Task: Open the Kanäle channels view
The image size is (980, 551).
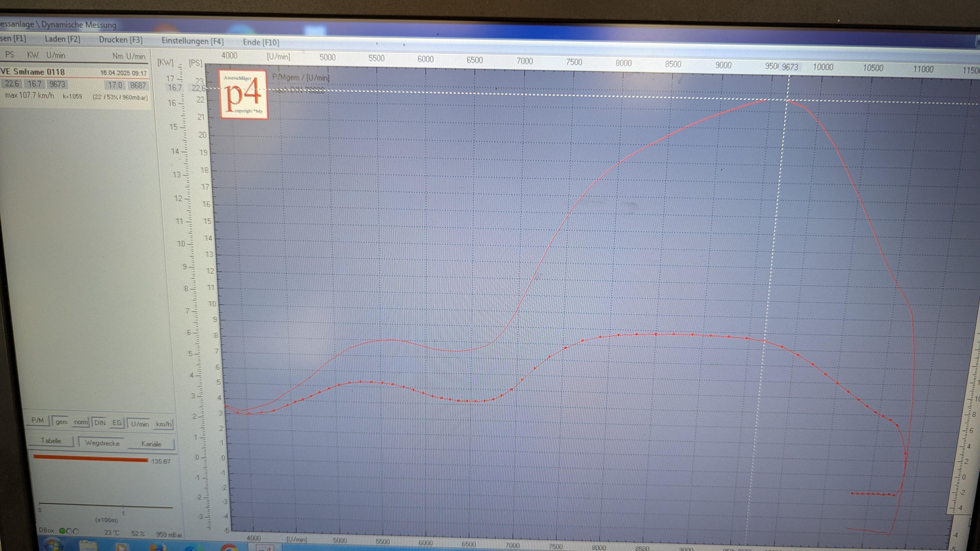Action: 151,444
